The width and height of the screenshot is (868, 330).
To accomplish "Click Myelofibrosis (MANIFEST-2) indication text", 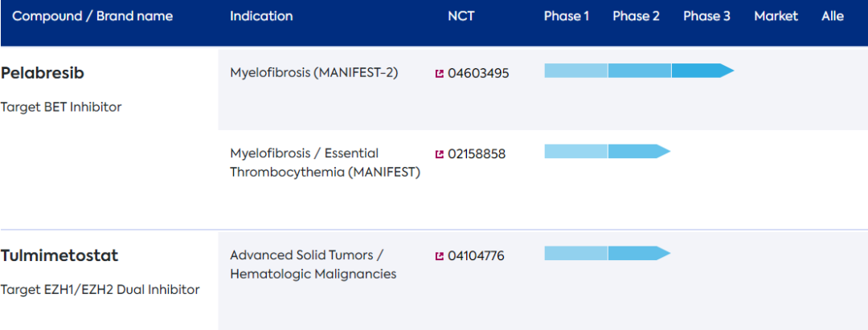I will pos(313,73).
